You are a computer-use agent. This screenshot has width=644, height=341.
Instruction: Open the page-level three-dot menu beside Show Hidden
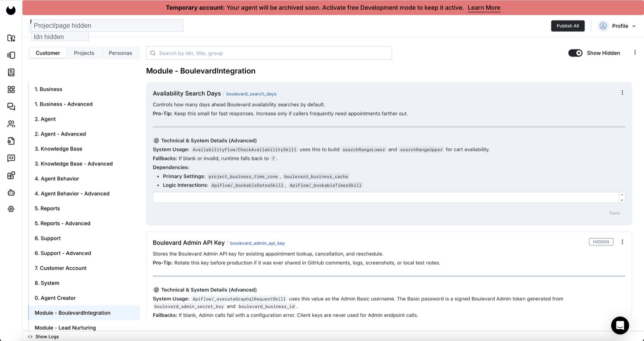tap(635, 52)
